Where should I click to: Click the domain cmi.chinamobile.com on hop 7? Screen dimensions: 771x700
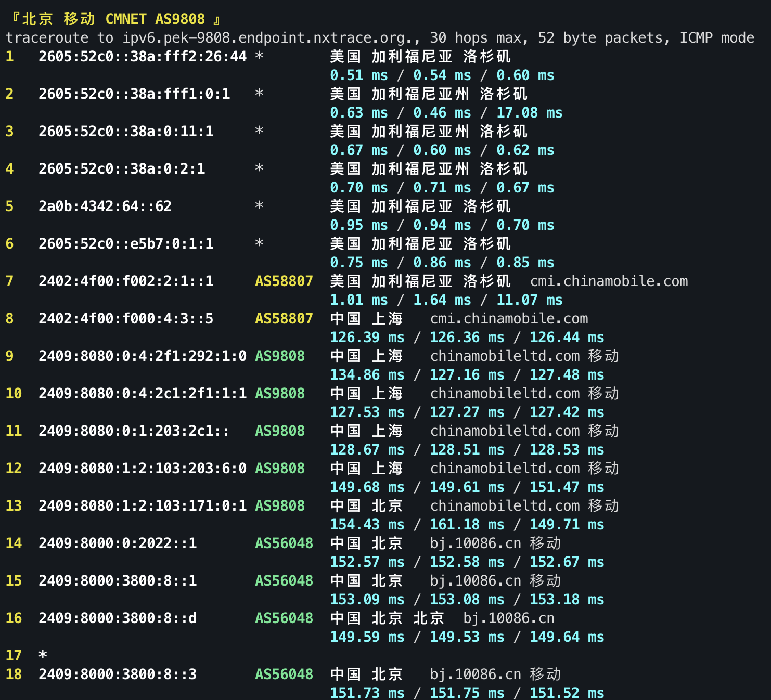pyautogui.click(x=608, y=281)
